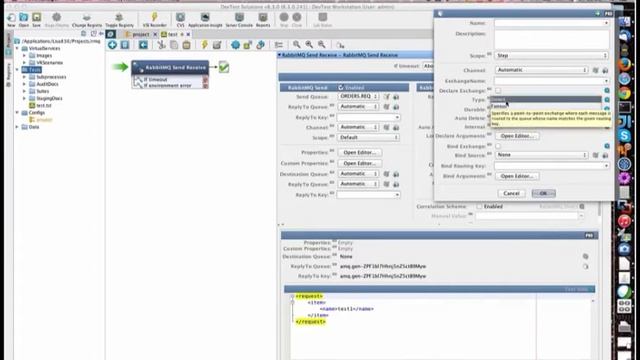This screenshot has height=360, width=640.
Task: Click the OK button in dialog
Action: (x=543, y=193)
